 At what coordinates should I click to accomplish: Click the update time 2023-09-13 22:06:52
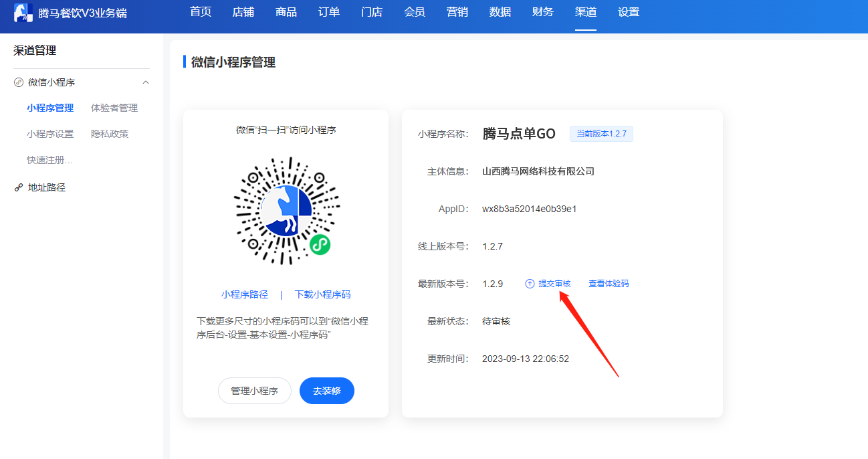tap(526, 359)
